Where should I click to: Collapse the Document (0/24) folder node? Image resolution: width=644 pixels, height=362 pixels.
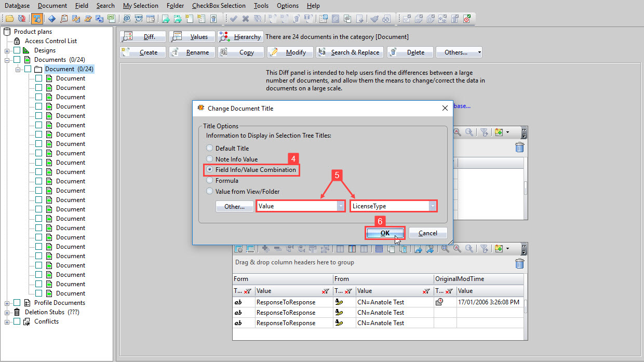18,69
